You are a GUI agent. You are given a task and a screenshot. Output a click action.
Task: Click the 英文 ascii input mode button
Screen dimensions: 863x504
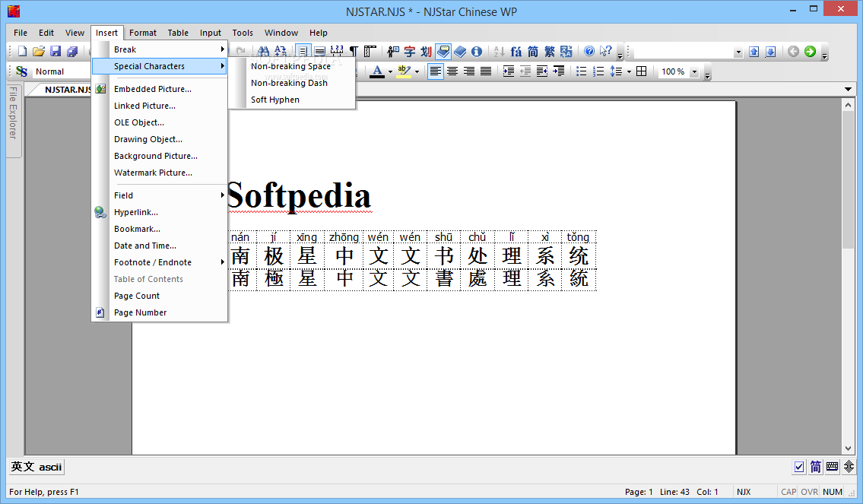pyautogui.click(x=36, y=468)
